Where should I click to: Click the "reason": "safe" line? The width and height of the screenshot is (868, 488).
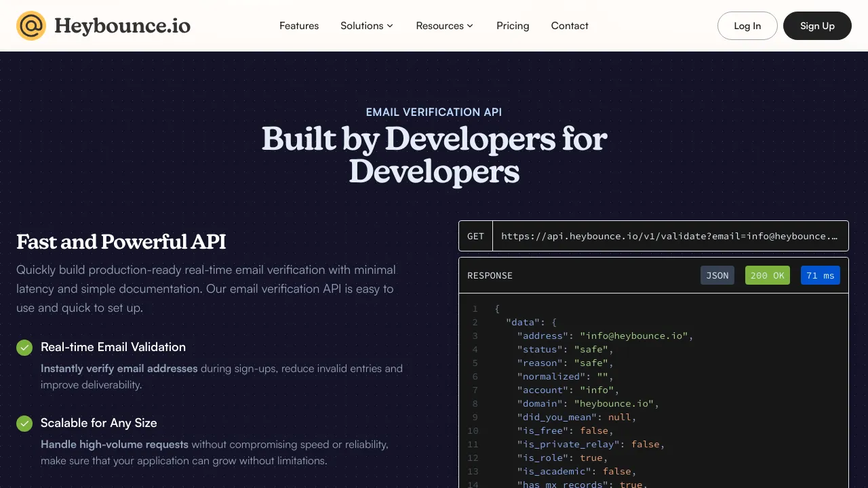click(x=565, y=363)
